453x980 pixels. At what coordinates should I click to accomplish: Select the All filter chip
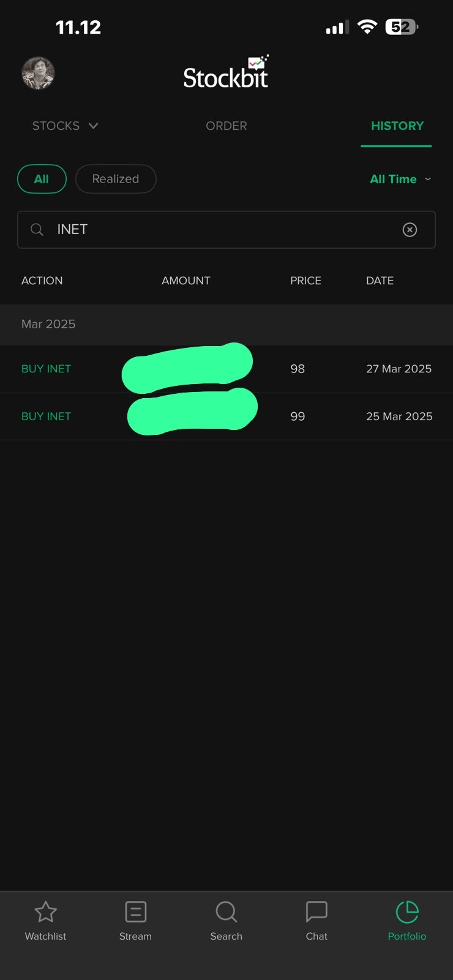42,179
